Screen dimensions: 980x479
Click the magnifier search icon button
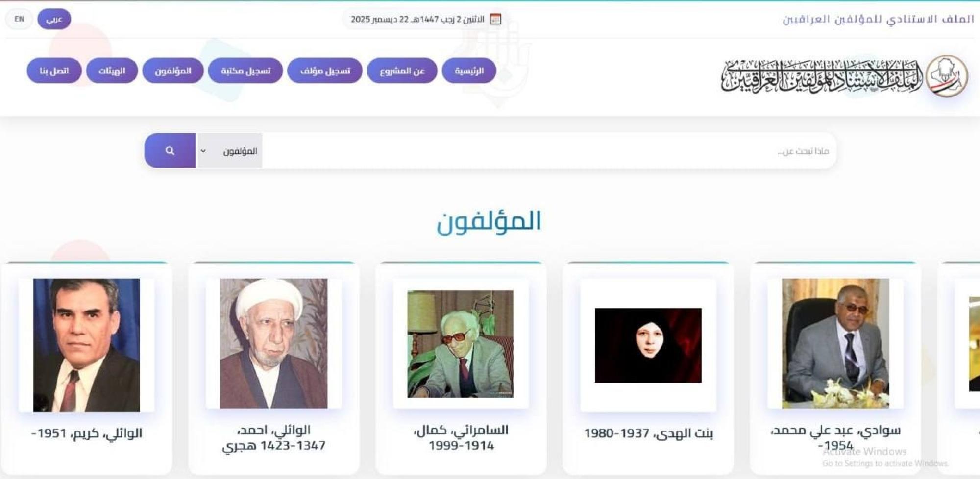170,150
